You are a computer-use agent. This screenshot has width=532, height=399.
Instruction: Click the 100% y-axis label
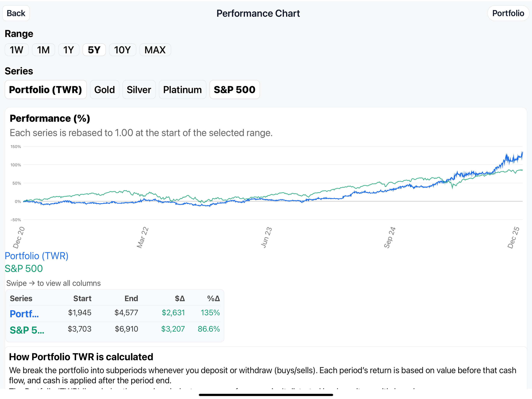(x=16, y=165)
